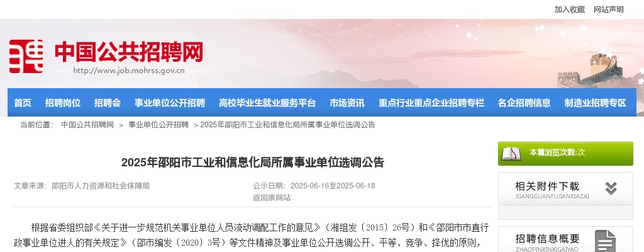644x252 pixels.
Task: Open 高校毕业生就业服务平台 in navigation
Action: 267,103
